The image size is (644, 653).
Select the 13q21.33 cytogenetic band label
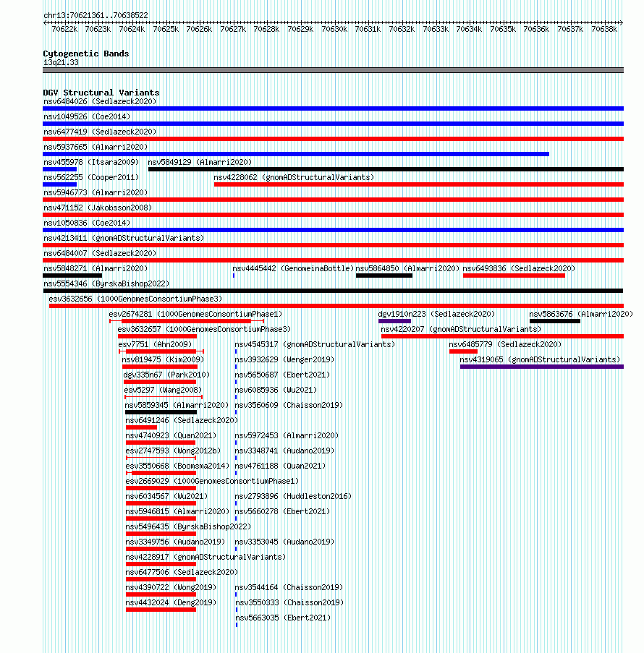point(61,62)
